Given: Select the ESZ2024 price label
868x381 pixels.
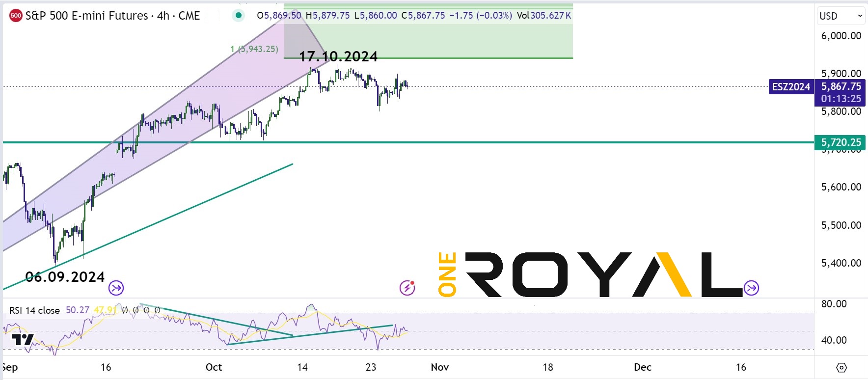Looking at the screenshot, I should 791,87.
